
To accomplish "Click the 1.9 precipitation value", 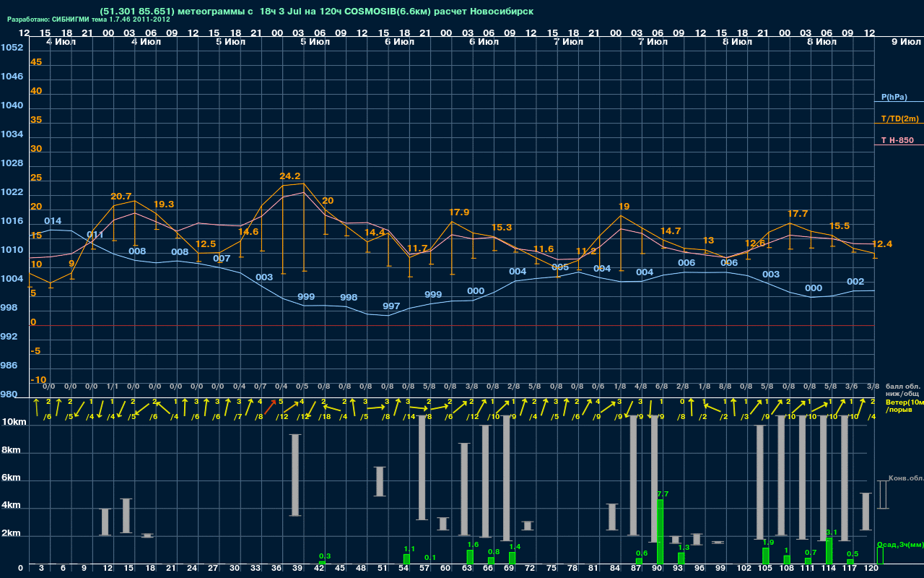I will click(768, 542).
